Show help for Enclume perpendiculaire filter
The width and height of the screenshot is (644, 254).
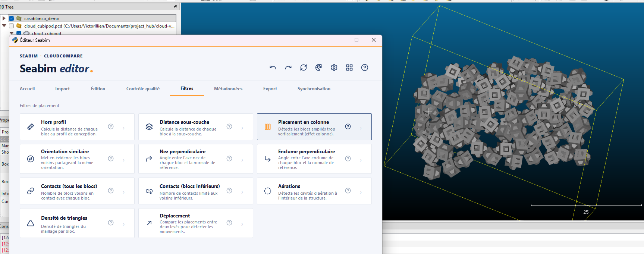pos(348,159)
